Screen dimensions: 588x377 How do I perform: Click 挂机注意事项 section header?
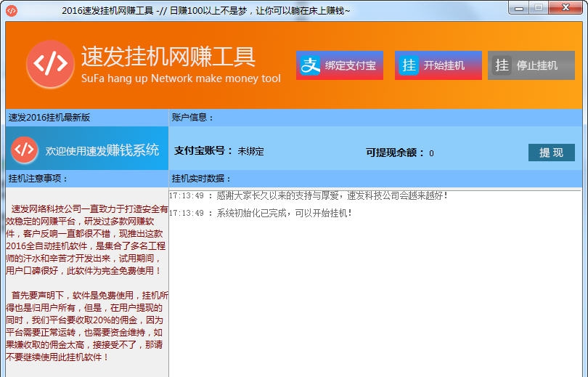point(38,178)
